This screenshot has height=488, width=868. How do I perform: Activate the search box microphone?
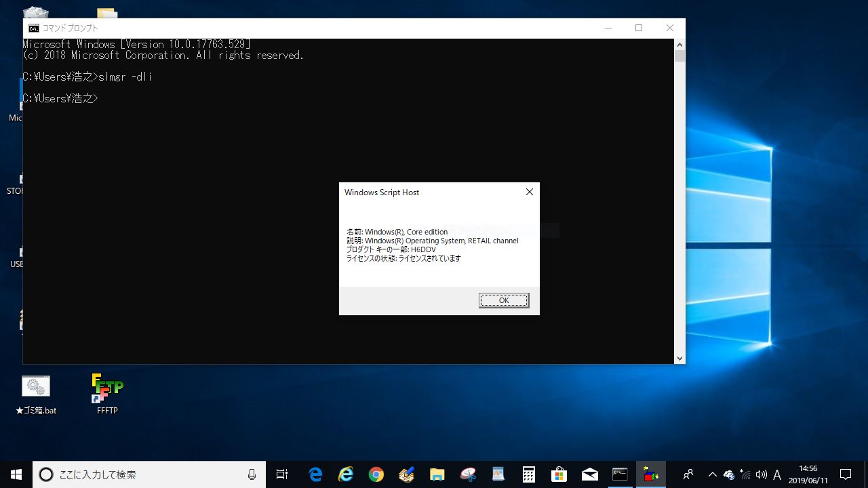point(252,474)
